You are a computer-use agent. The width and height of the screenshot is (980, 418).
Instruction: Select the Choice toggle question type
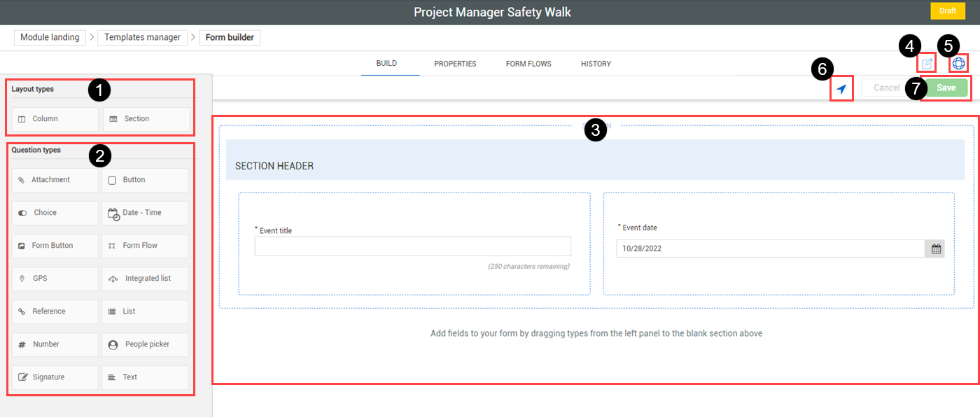point(55,213)
